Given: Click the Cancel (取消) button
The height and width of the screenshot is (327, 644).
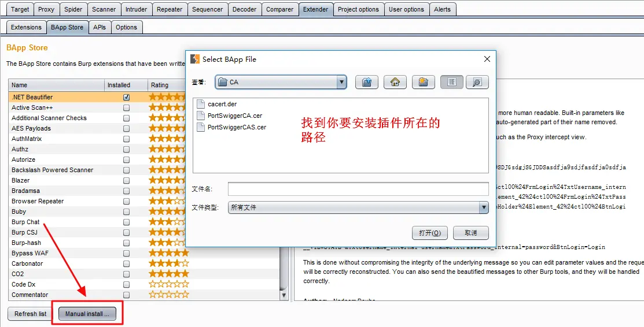Looking at the screenshot, I should pos(470,233).
